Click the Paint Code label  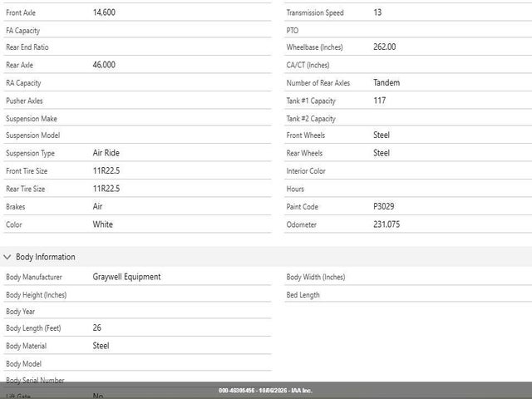302,207
